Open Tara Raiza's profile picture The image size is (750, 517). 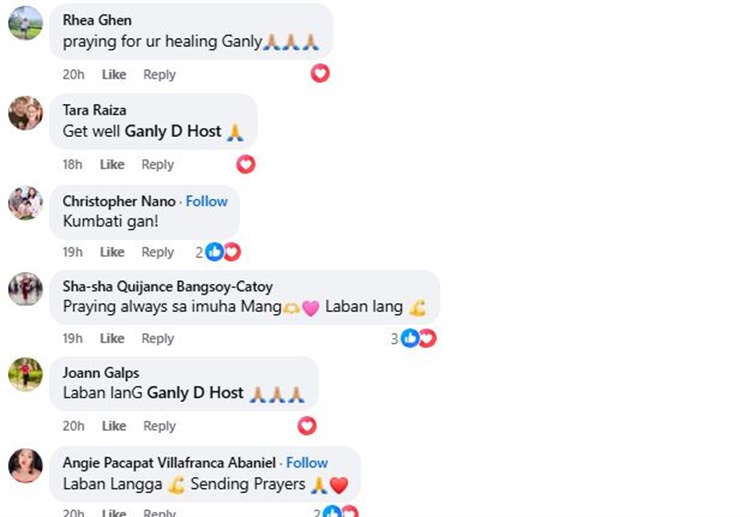pos(25,113)
